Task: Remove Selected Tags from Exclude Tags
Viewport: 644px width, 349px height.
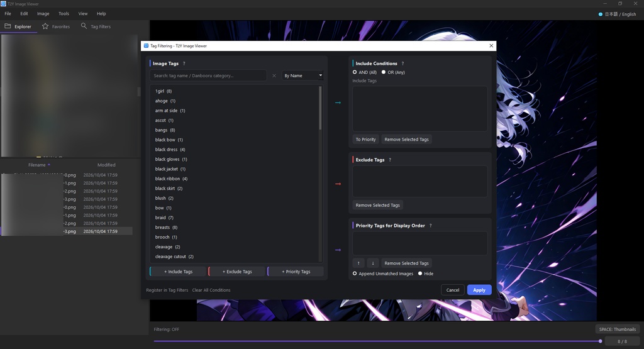Action: [377, 205]
